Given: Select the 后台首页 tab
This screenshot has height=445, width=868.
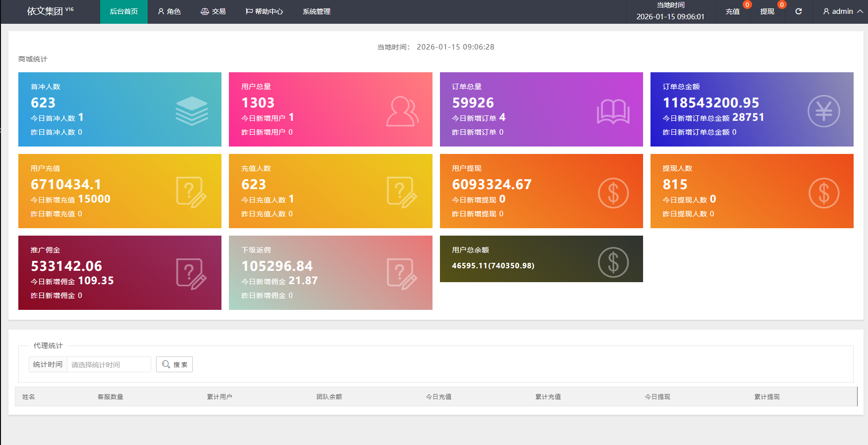Looking at the screenshot, I should pyautogui.click(x=124, y=11).
